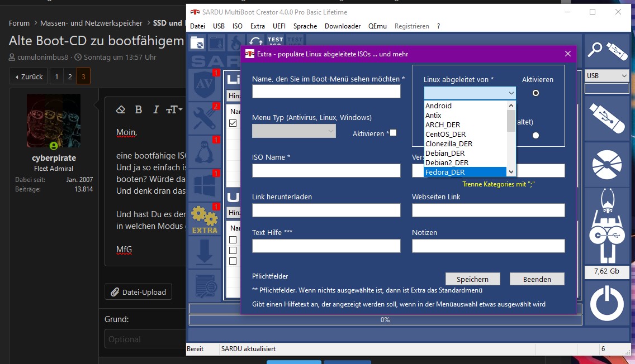Screen dimensions: 635x364
Task: Open the Datei menu
Action: [x=198, y=26]
